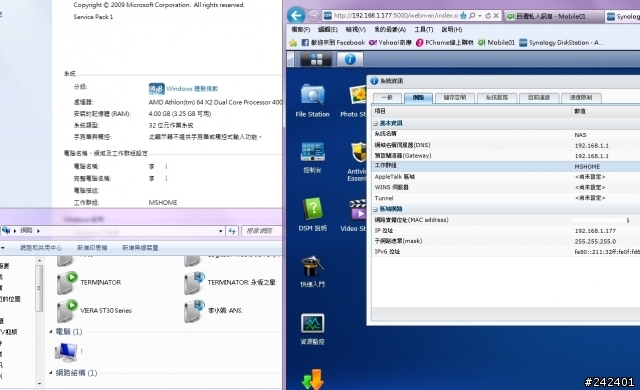Click the DSM main menu grid button
Viewport: 640px width, 390px height.
click(316, 60)
